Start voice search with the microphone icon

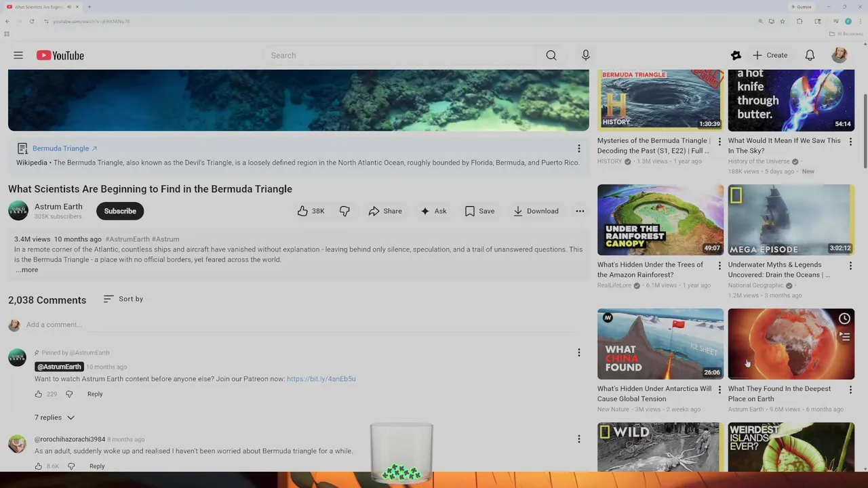[586, 56]
